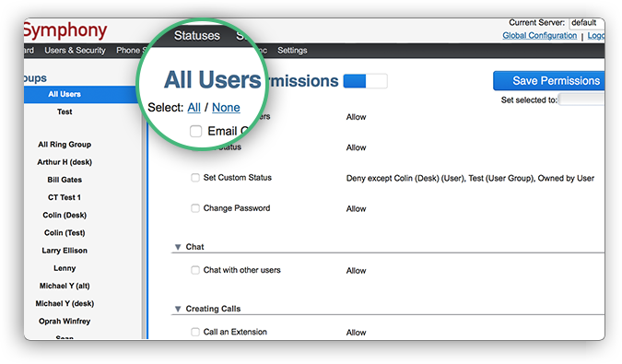Check the Chat with other users checkbox
Screen dimensions: 622x364
(195, 270)
